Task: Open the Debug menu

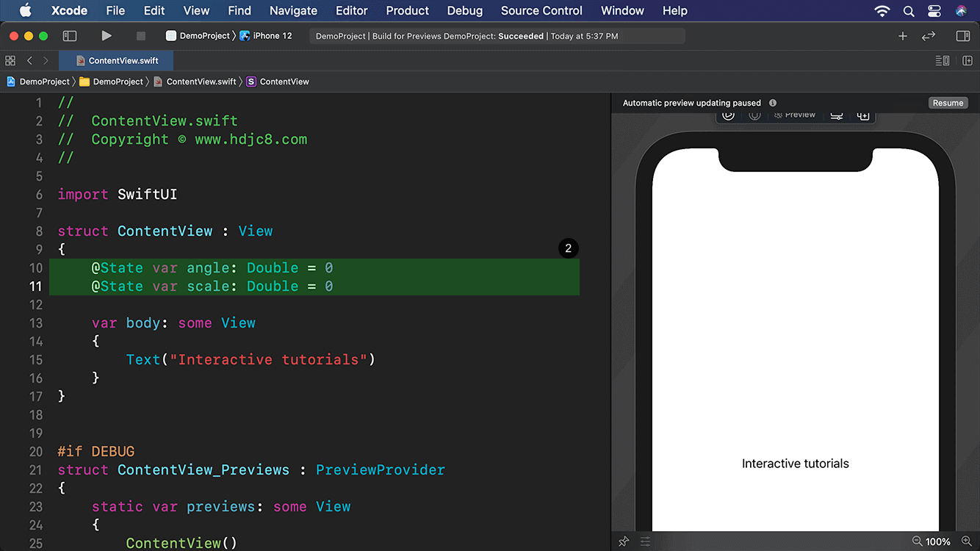Action: (465, 10)
